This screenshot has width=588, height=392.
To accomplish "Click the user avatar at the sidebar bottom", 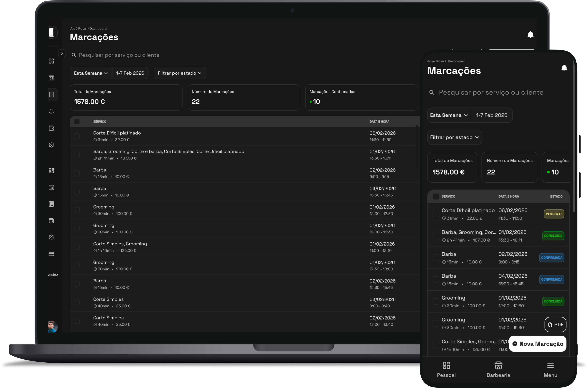I will (x=52, y=326).
